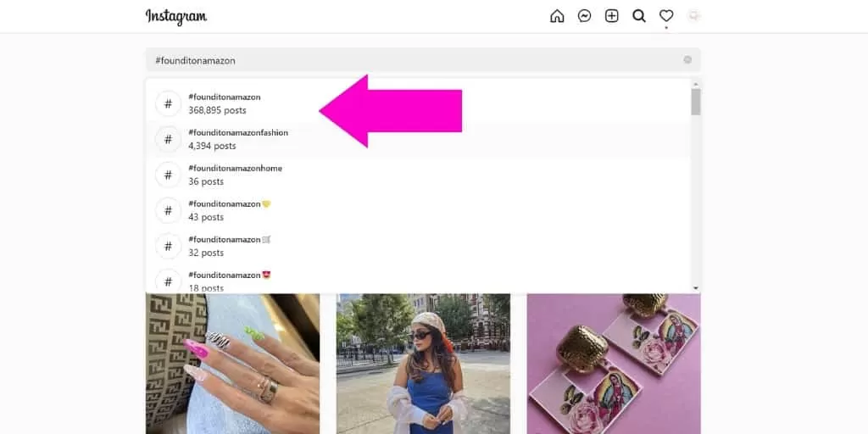The width and height of the screenshot is (868, 434).
Task: Open the woman in blue dress post
Action: tap(423, 364)
